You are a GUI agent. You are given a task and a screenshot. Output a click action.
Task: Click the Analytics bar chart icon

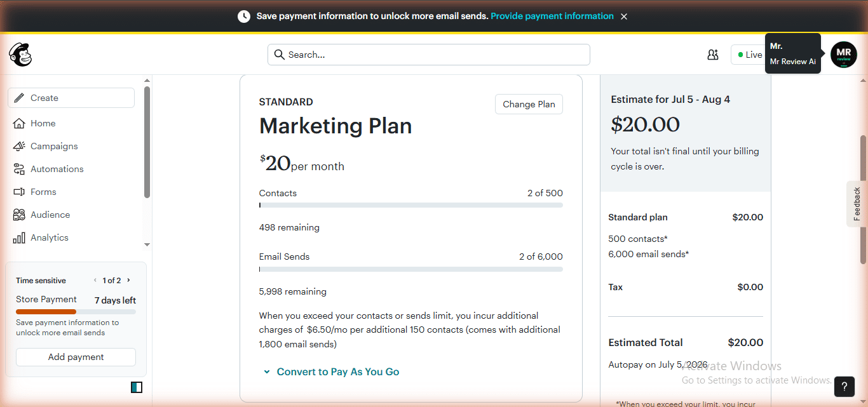19,237
